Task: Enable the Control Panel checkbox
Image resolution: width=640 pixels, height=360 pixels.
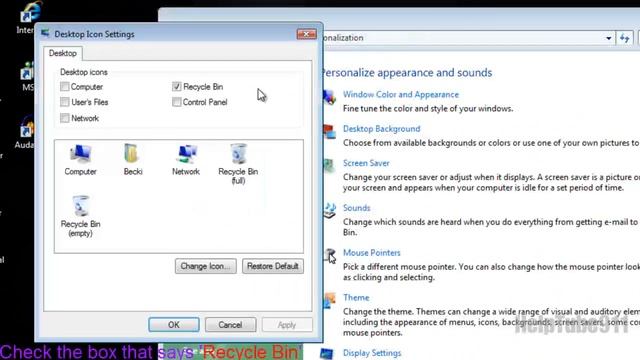Action: pyautogui.click(x=176, y=102)
